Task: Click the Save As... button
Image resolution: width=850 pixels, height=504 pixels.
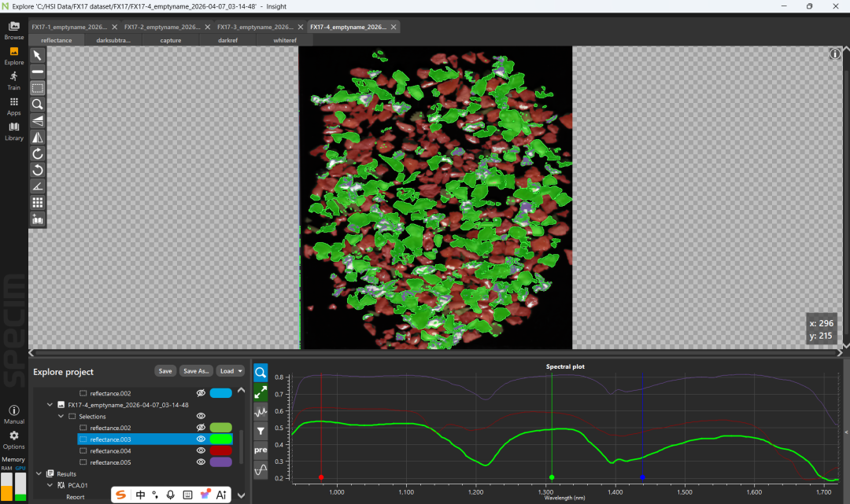Action: [196, 371]
